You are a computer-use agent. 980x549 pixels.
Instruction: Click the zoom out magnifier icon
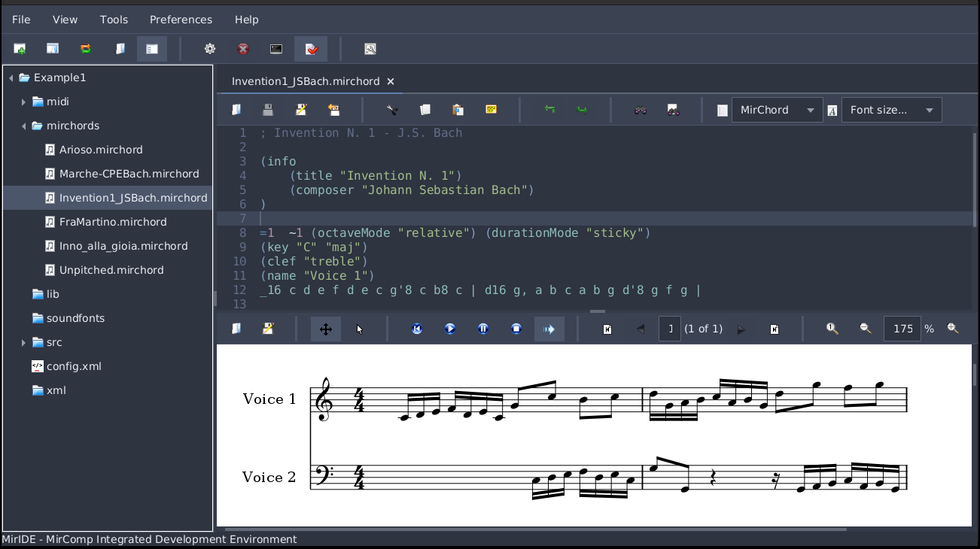click(866, 329)
